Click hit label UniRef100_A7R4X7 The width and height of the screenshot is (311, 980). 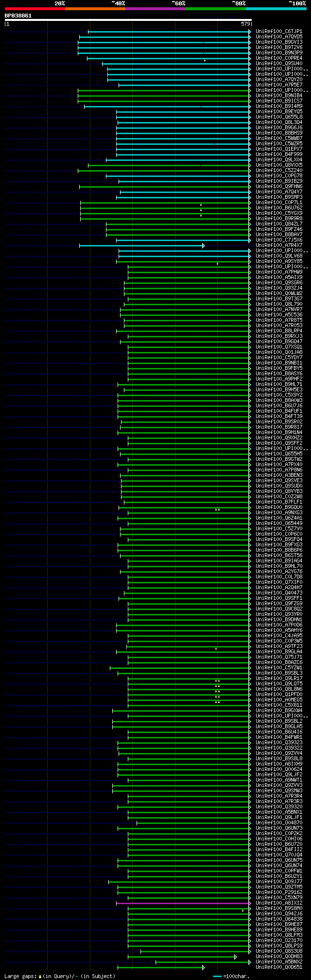279,245
